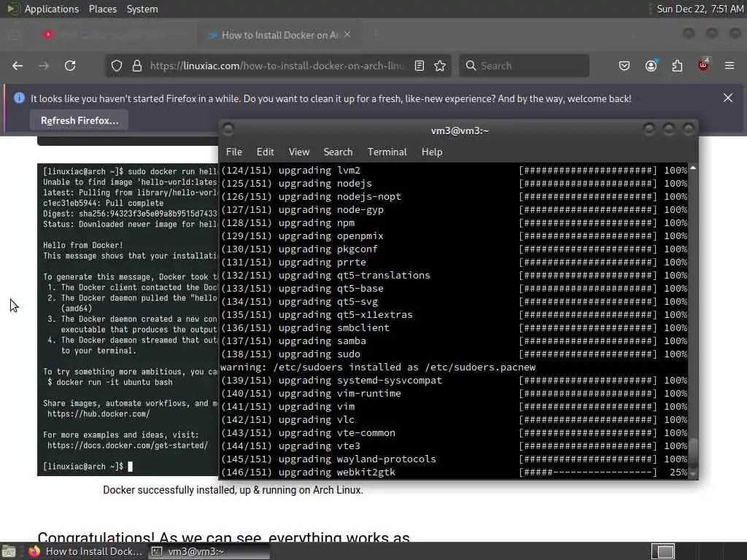This screenshot has height=560, width=747.
Task: Open the Firefox account icon
Action: [651, 66]
